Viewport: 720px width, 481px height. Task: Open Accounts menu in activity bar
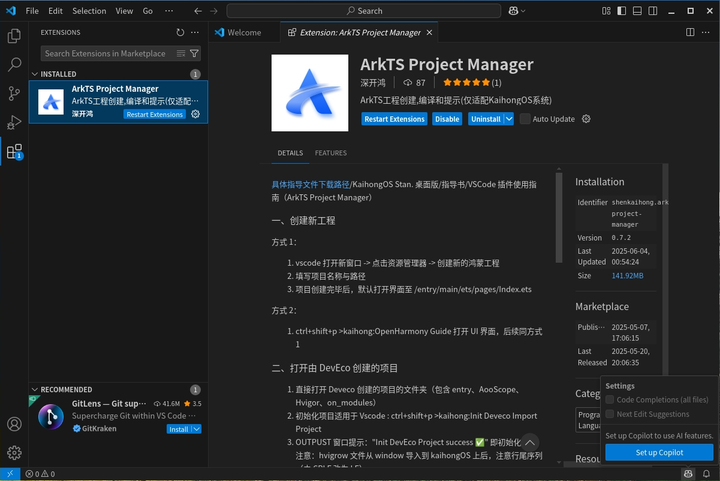(x=14, y=424)
